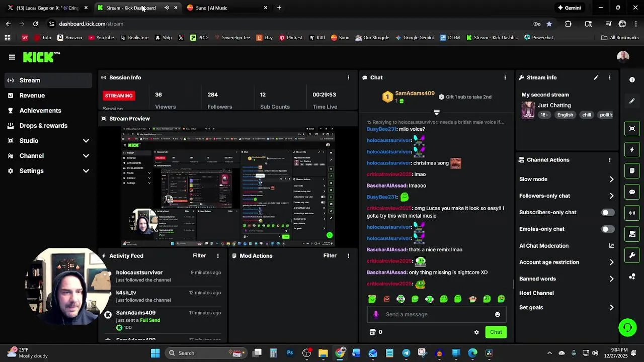
Task: Open Account age restriction options
Action: 567,262
